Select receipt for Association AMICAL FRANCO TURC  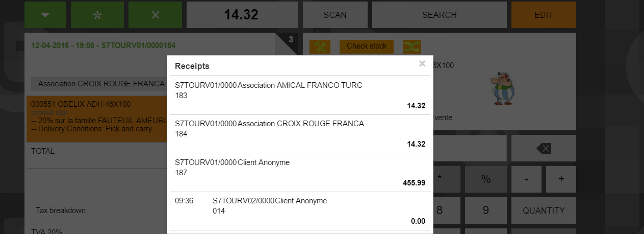(x=300, y=96)
